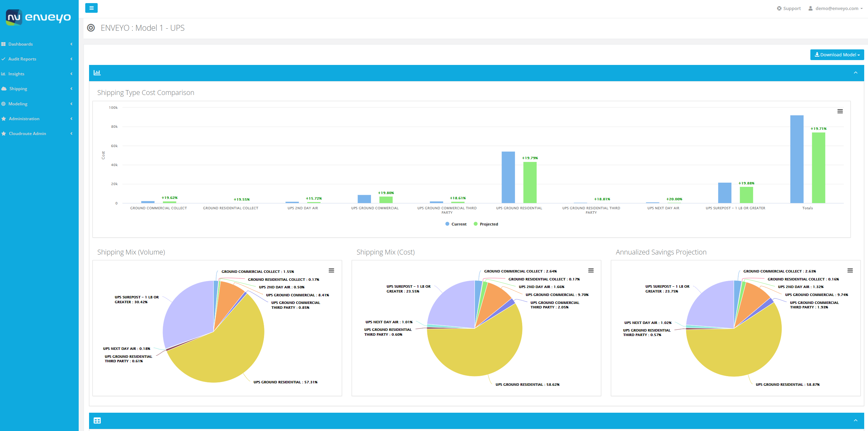The height and width of the screenshot is (431, 868).
Task: Expand the Shipping menu chevron
Action: pos(71,89)
